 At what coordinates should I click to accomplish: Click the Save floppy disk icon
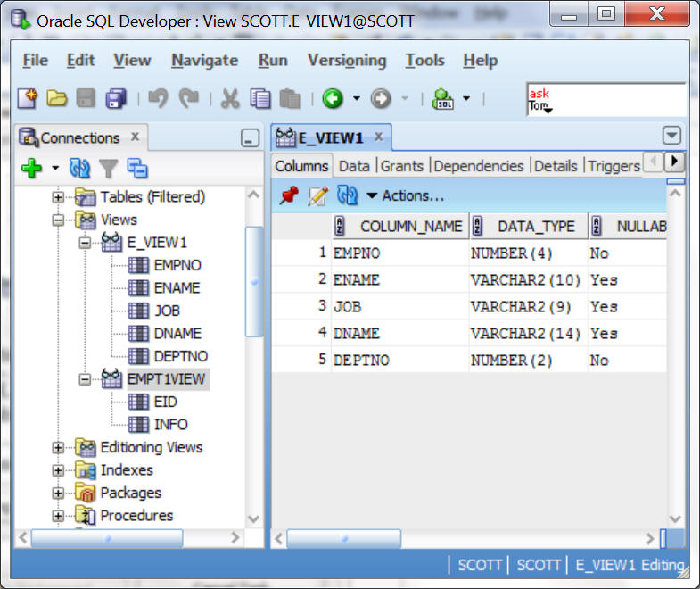point(86,98)
